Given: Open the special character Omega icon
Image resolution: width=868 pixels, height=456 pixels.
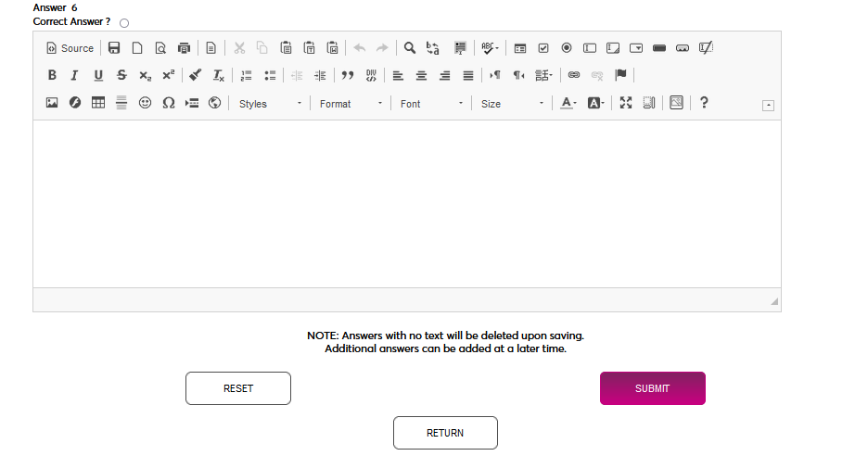Looking at the screenshot, I should tap(168, 104).
